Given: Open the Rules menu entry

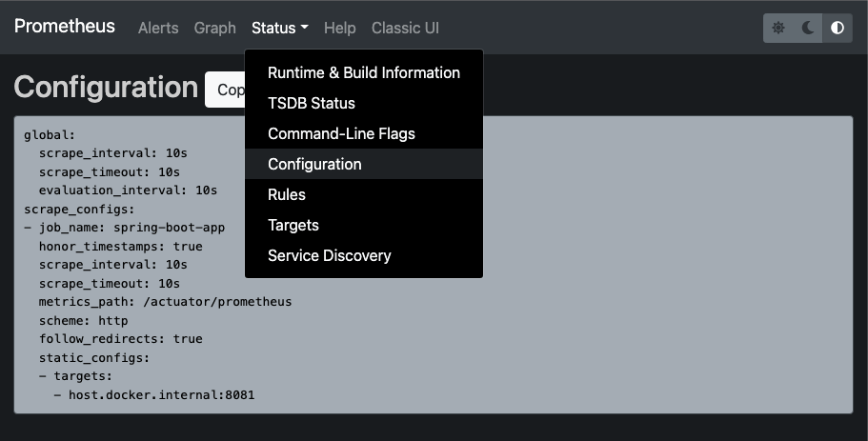Looking at the screenshot, I should coord(286,194).
